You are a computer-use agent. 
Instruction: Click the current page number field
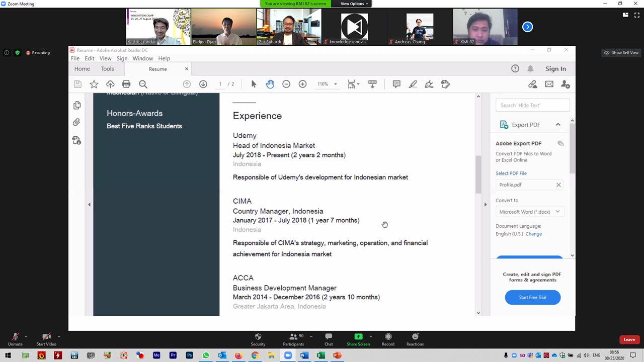(x=220, y=84)
